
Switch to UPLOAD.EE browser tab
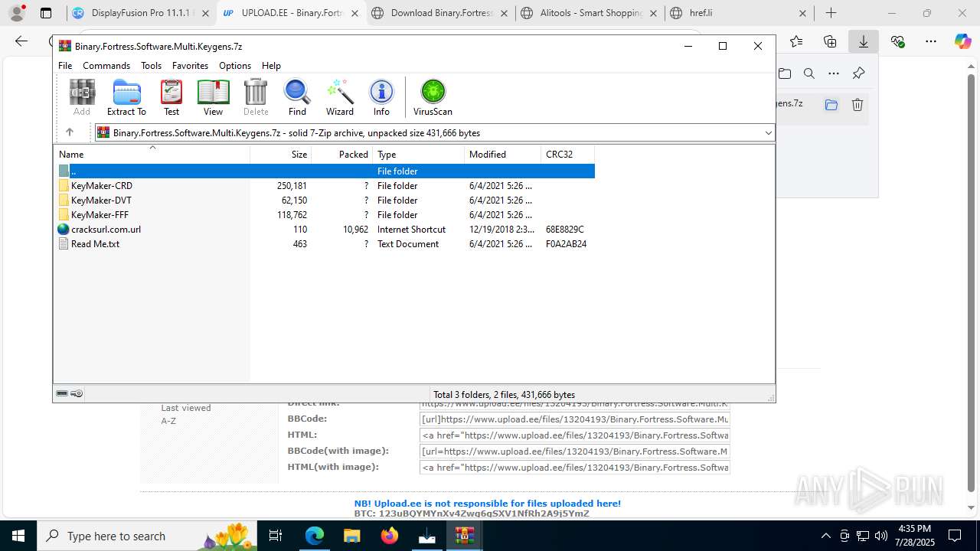point(291,13)
